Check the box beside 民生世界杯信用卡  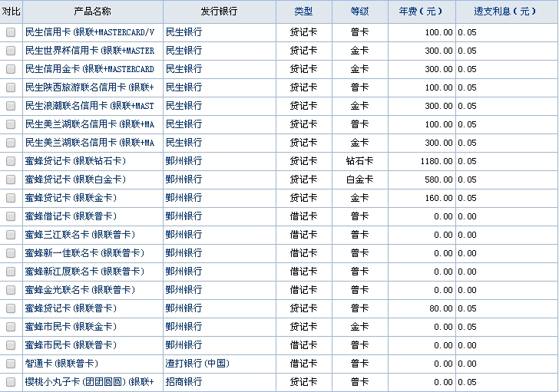tap(11, 51)
